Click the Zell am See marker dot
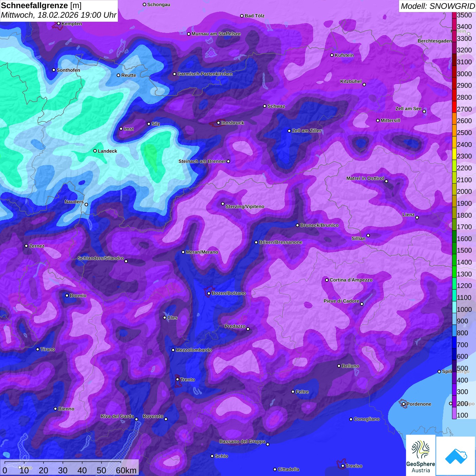The width and height of the screenshot is (476, 476). [x=424, y=112]
